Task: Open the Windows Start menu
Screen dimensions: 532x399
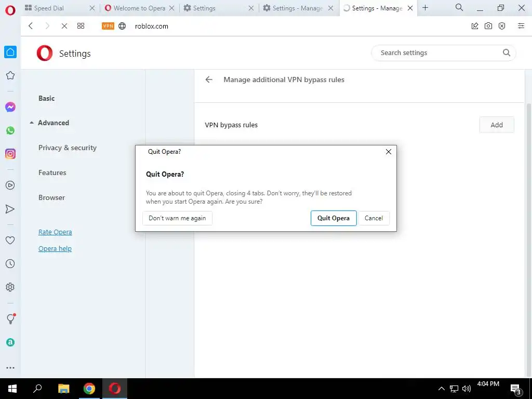Action: pyautogui.click(x=12, y=389)
